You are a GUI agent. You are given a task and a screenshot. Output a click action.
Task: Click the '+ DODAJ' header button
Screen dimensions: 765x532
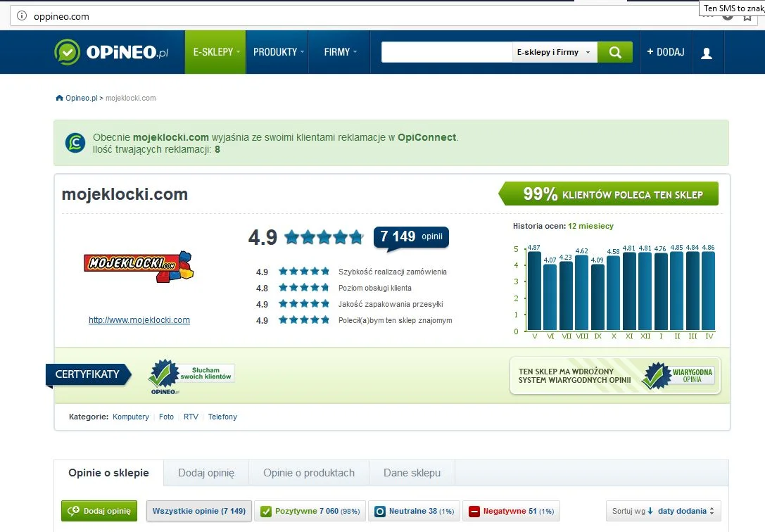666,52
